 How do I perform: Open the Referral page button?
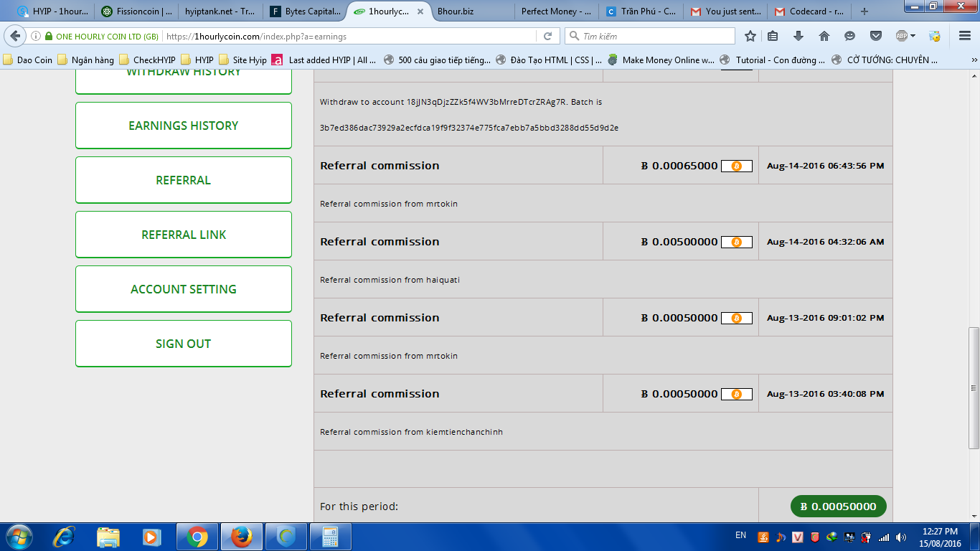pyautogui.click(x=184, y=180)
